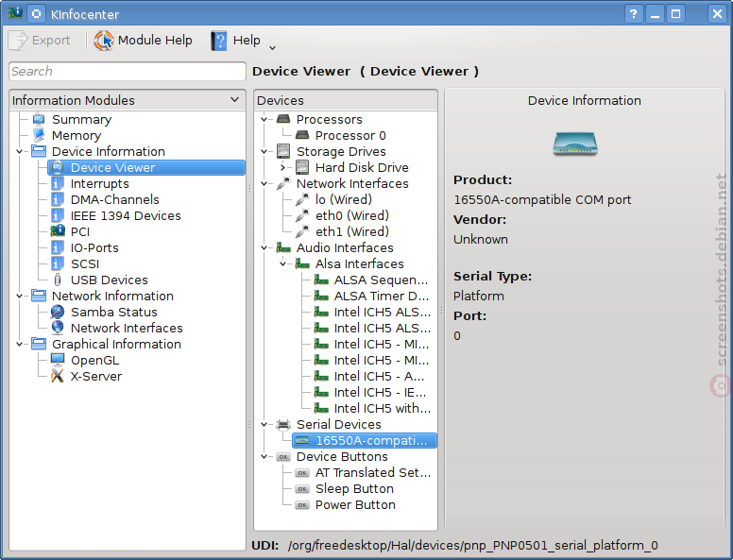Click the Export toolbar button
Screen dimensions: 733x560
(x=40, y=41)
